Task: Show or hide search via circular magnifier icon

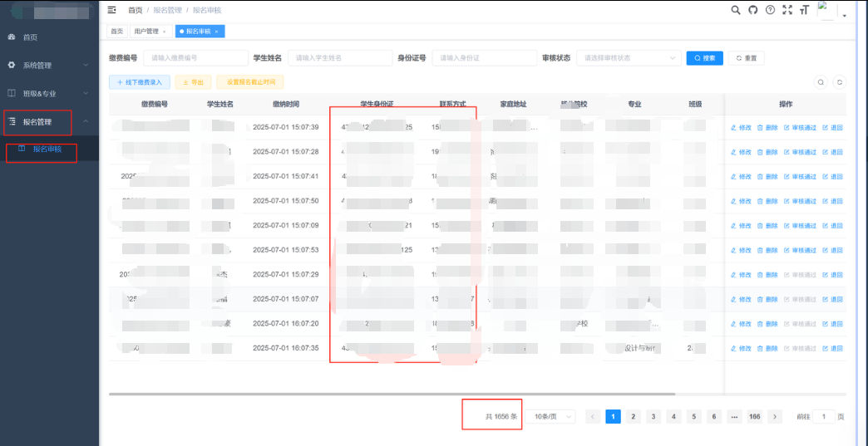Action: click(x=821, y=81)
